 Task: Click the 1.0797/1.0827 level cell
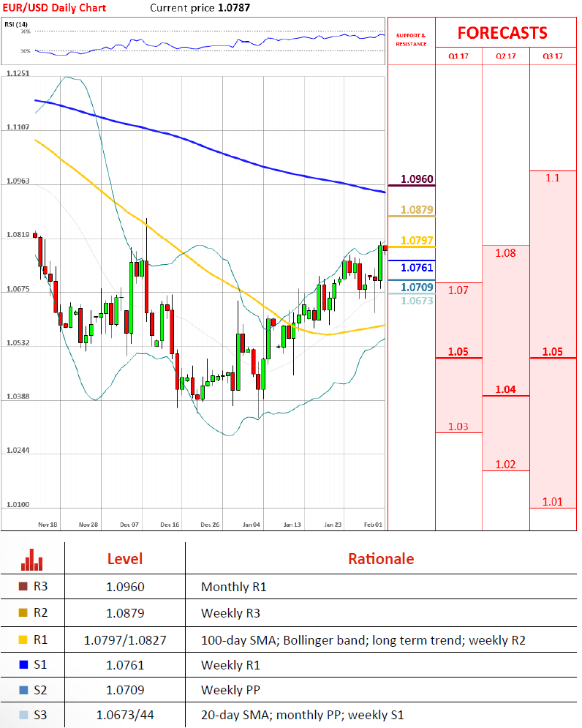pos(125,640)
